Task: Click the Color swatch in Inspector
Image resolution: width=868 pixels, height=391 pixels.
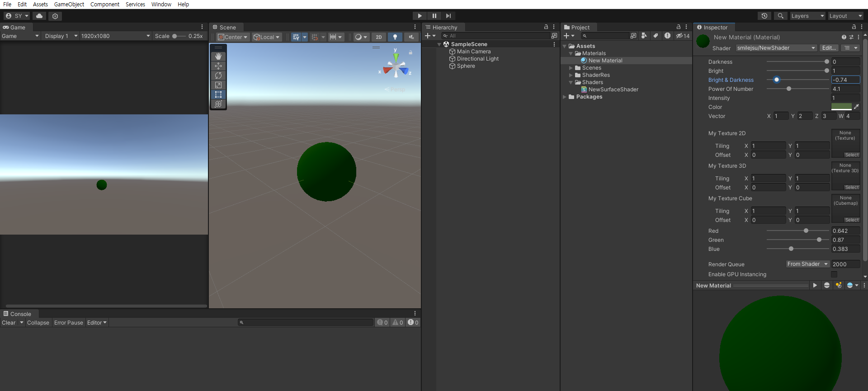Action: 841,107
